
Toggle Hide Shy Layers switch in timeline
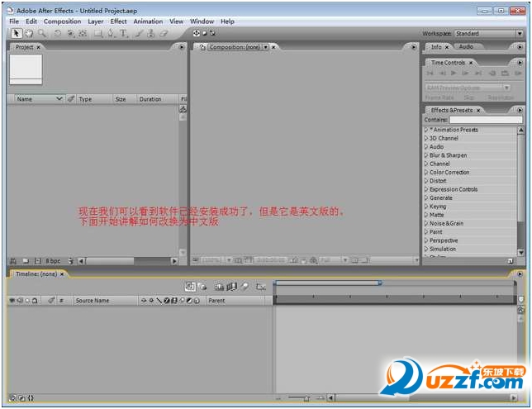click(x=219, y=288)
